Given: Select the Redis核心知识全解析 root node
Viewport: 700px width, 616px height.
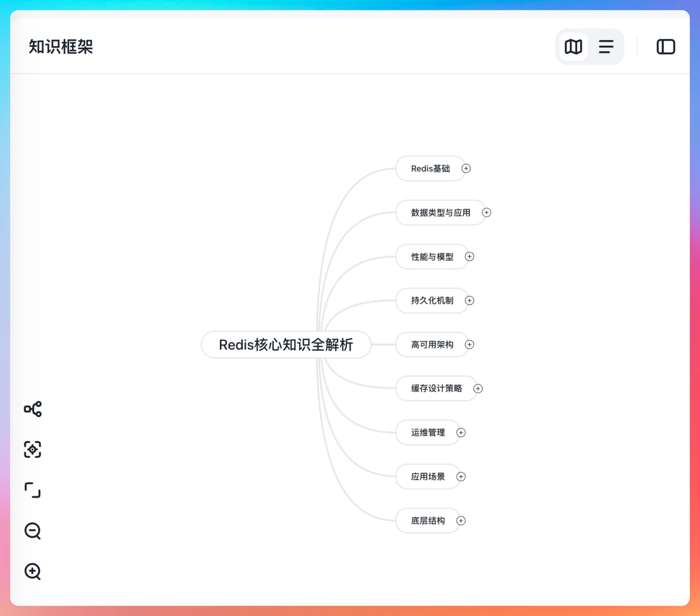Looking at the screenshot, I should [x=286, y=344].
